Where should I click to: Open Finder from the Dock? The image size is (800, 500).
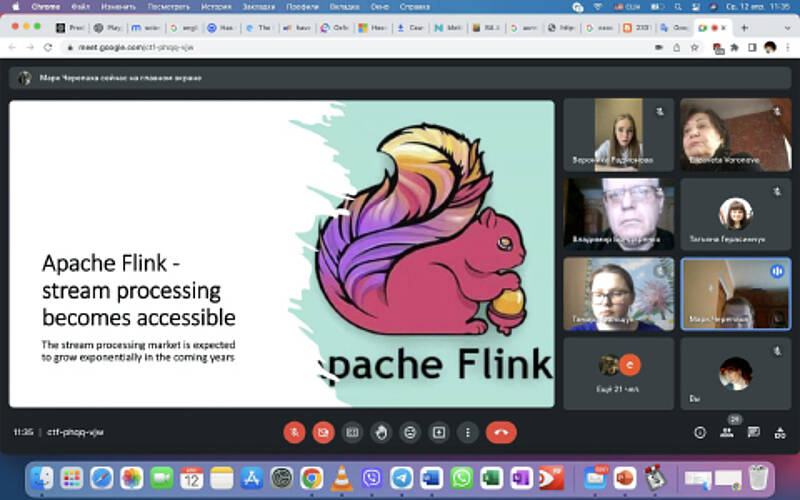coord(42,478)
